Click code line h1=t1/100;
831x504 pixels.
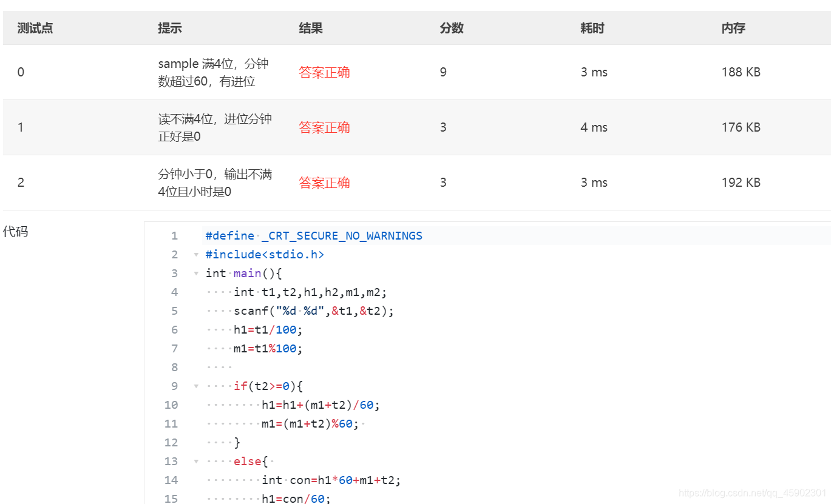pos(268,330)
